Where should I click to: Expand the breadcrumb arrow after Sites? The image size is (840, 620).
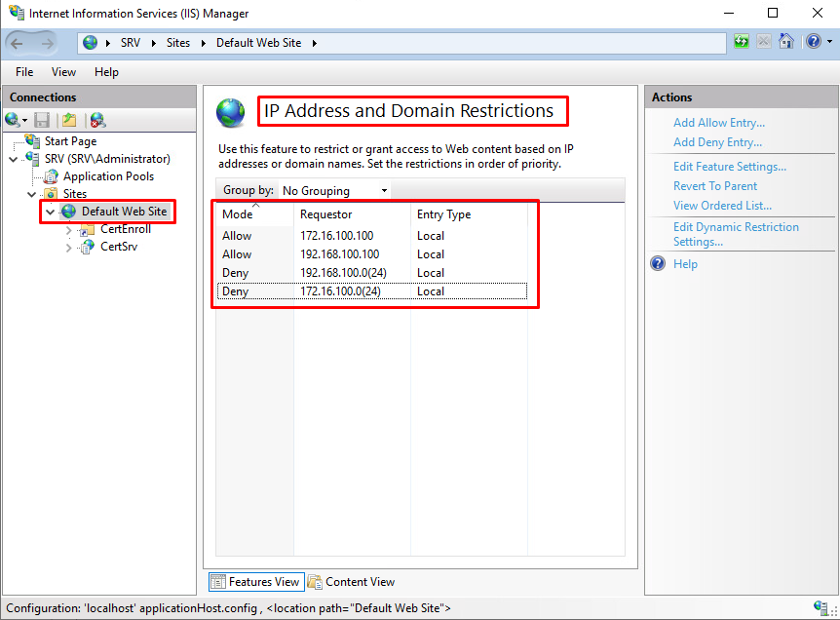(x=204, y=44)
